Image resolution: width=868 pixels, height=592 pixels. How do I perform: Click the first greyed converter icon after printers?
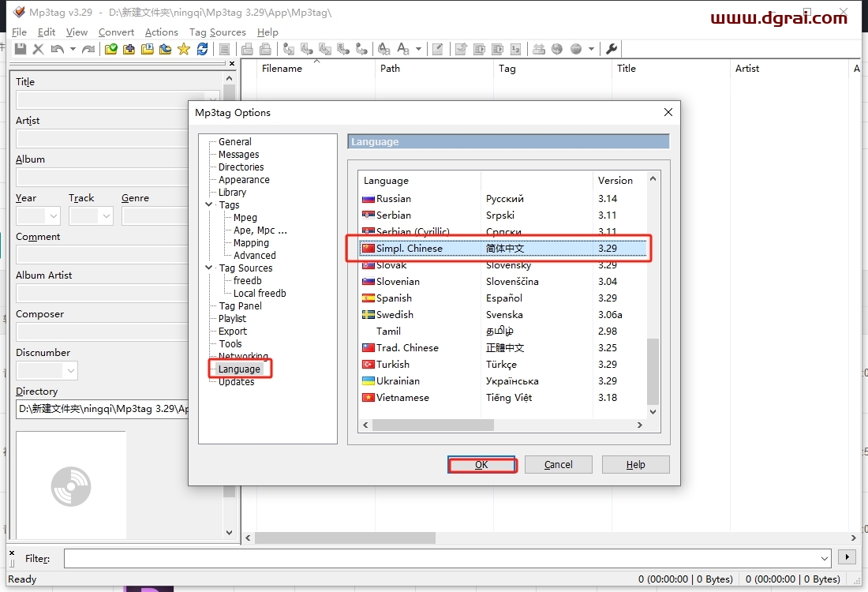pos(288,49)
